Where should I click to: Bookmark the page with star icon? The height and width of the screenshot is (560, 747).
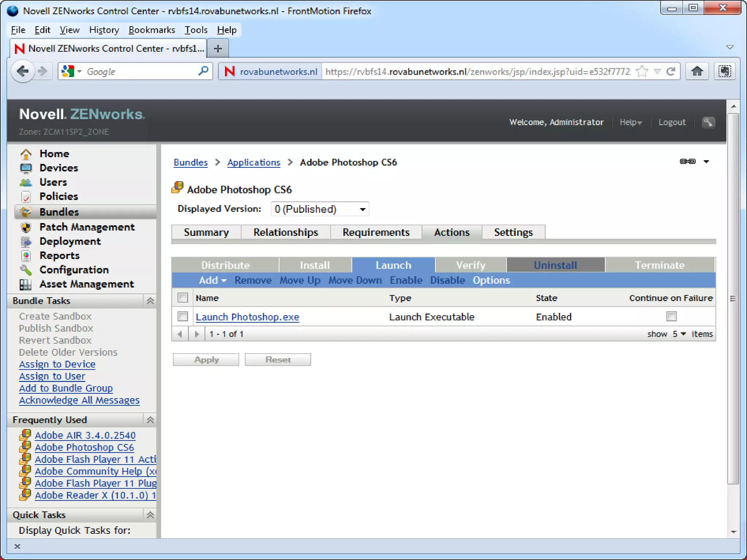(x=642, y=71)
